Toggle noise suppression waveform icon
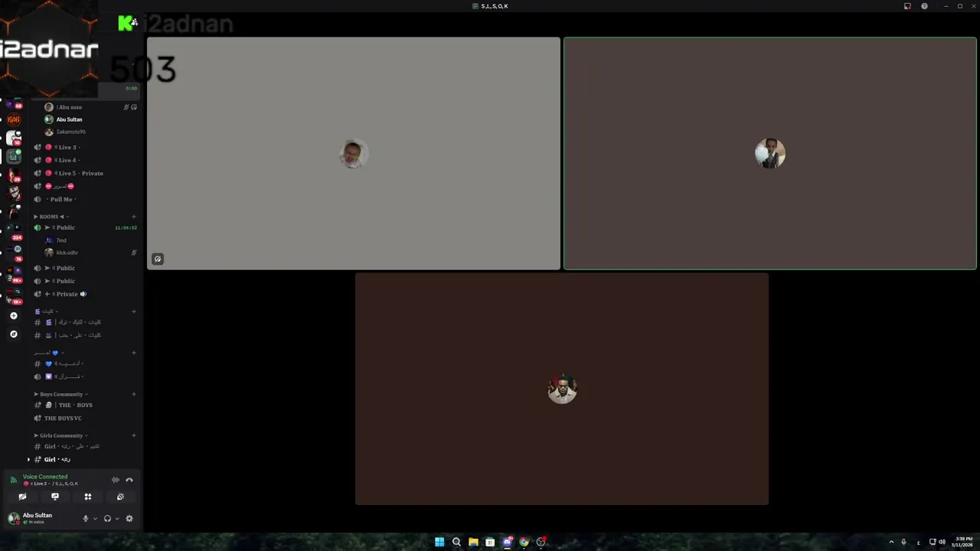 [116, 480]
